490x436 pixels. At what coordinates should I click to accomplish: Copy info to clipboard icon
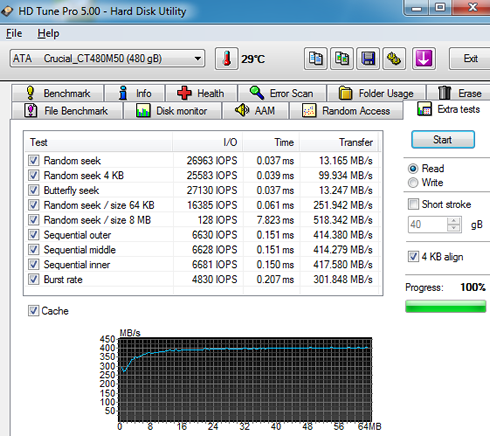[x=315, y=59]
